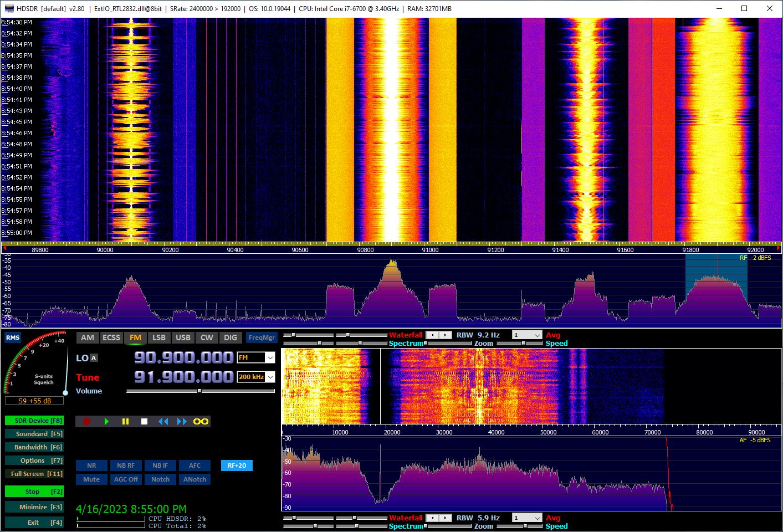The image size is (783, 532).
Task: Switch to USB mode
Action: (x=183, y=337)
